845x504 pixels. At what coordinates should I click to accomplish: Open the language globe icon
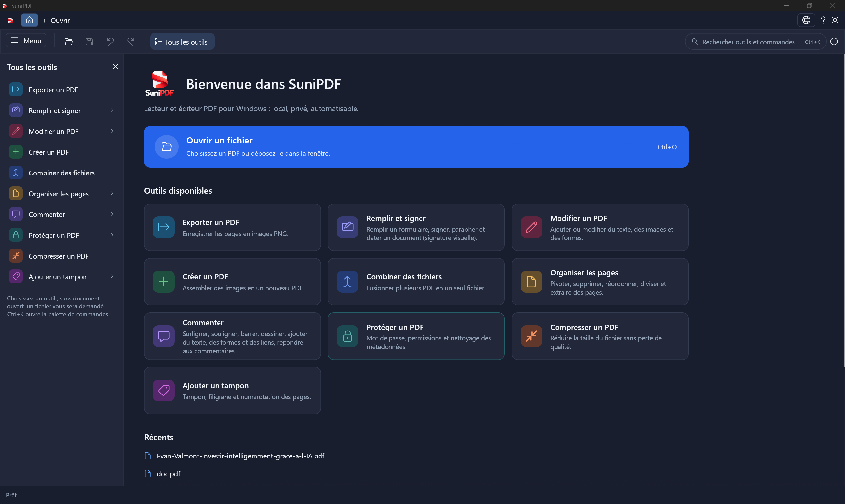806,20
